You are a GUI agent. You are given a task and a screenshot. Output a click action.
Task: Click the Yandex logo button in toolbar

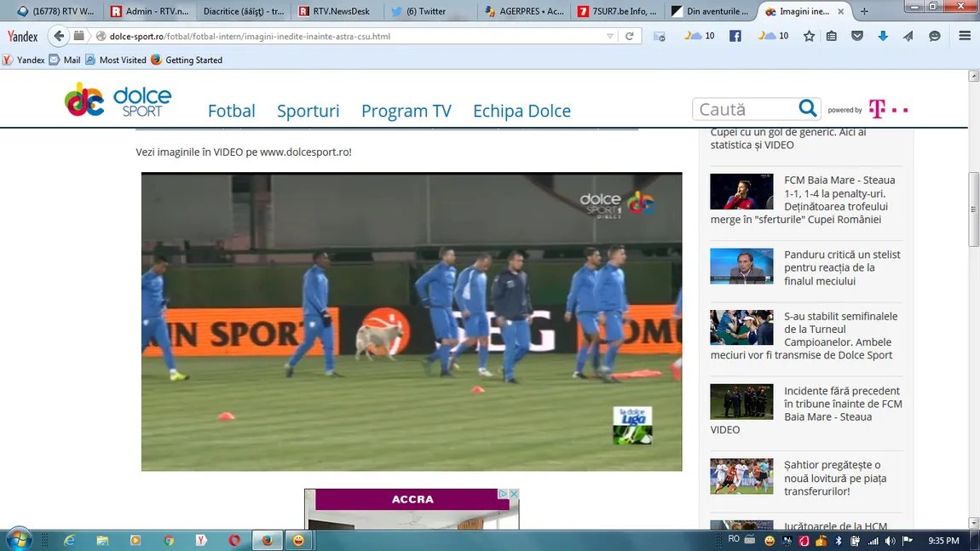pos(22,37)
